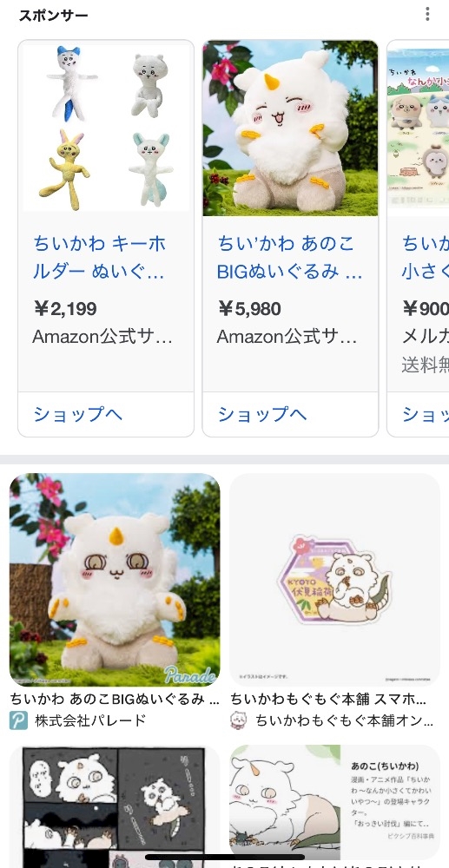Open the keychain plush toys product image
449x868 pixels.
(x=106, y=128)
